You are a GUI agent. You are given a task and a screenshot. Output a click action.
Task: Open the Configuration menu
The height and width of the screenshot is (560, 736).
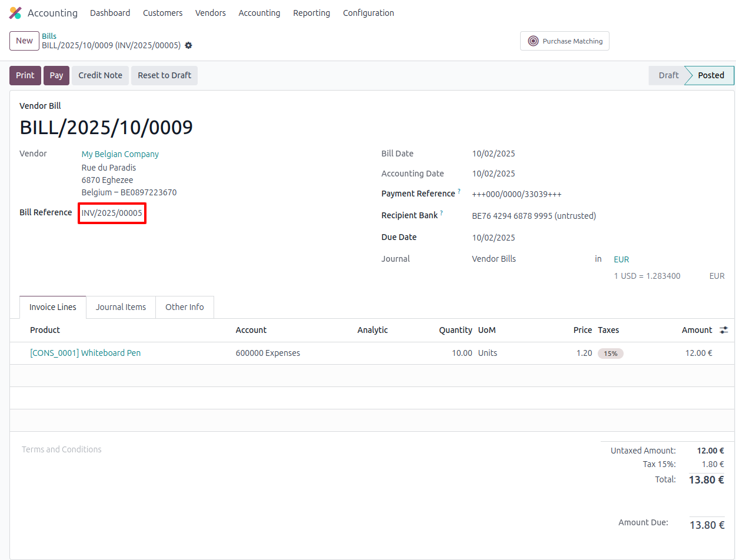point(368,13)
